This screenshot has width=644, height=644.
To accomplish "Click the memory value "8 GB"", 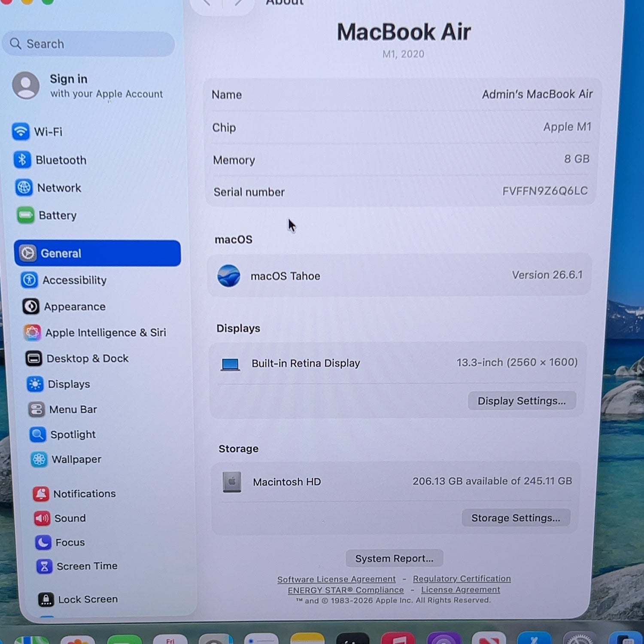I will [x=577, y=159].
